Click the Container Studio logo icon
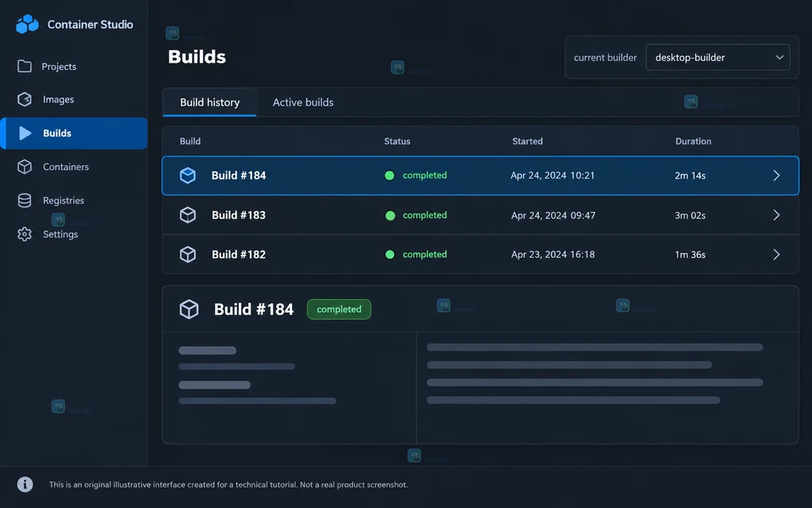The height and width of the screenshot is (508, 812). coord(28,24)
